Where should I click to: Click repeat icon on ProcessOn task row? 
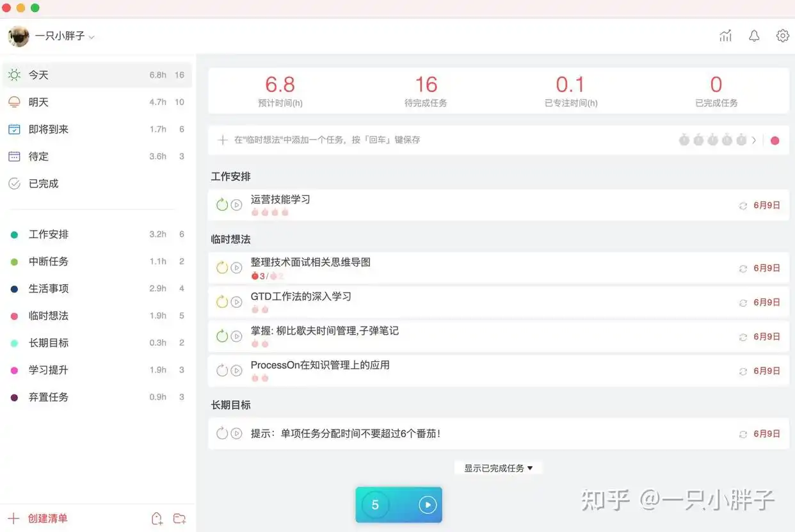click(x=743, y=371)
